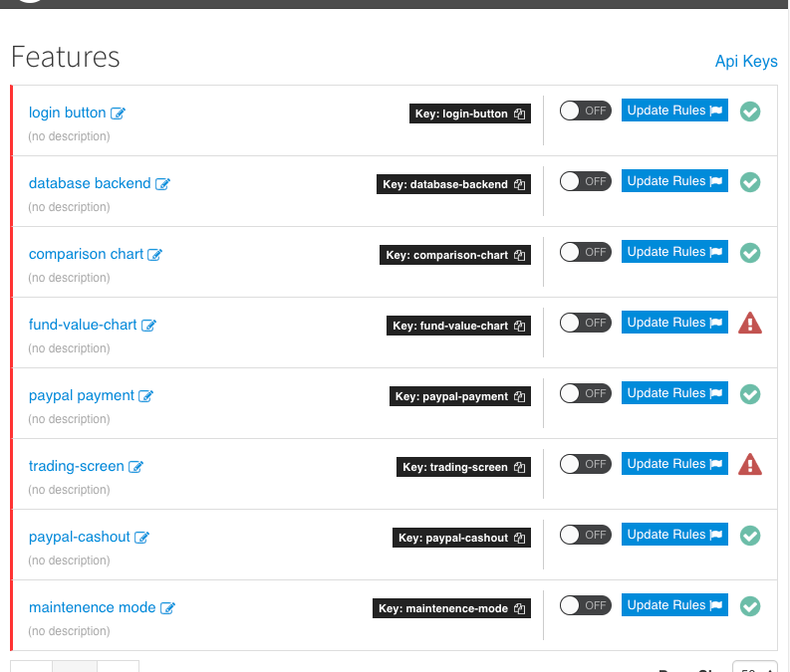Enable the comparison chart feature switch

click(x=585, y=252)
